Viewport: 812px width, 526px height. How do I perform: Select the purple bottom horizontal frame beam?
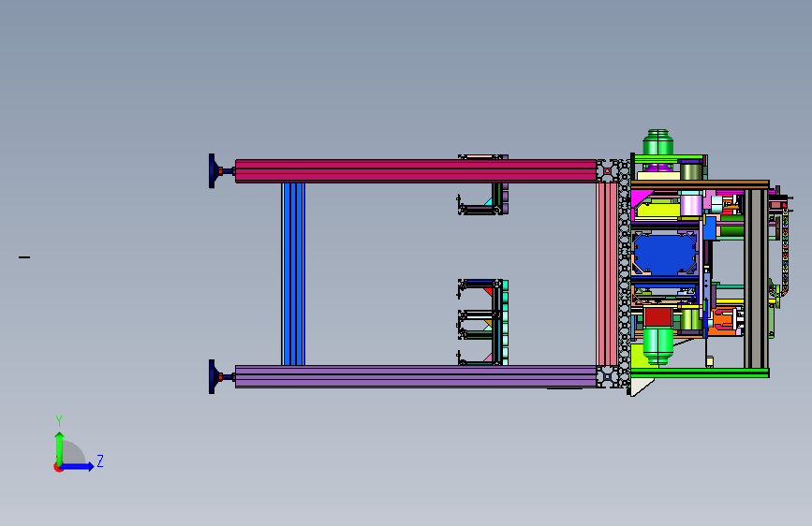tap(416, 376)
